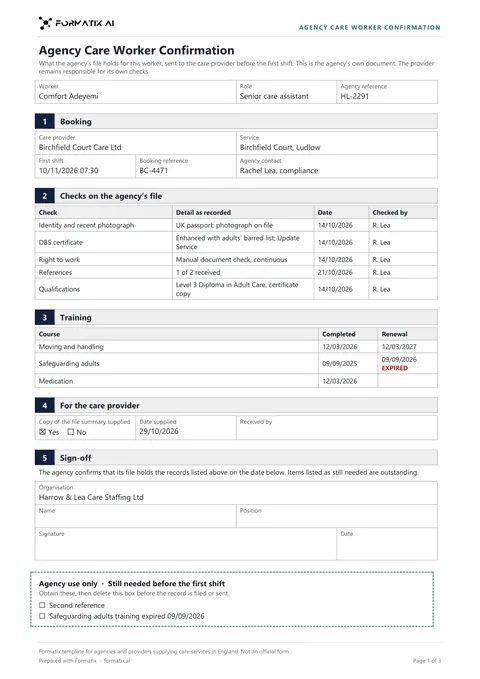Click the Training section heading
Viewport: 480px width, 679px height.
[x=76, y=317]
